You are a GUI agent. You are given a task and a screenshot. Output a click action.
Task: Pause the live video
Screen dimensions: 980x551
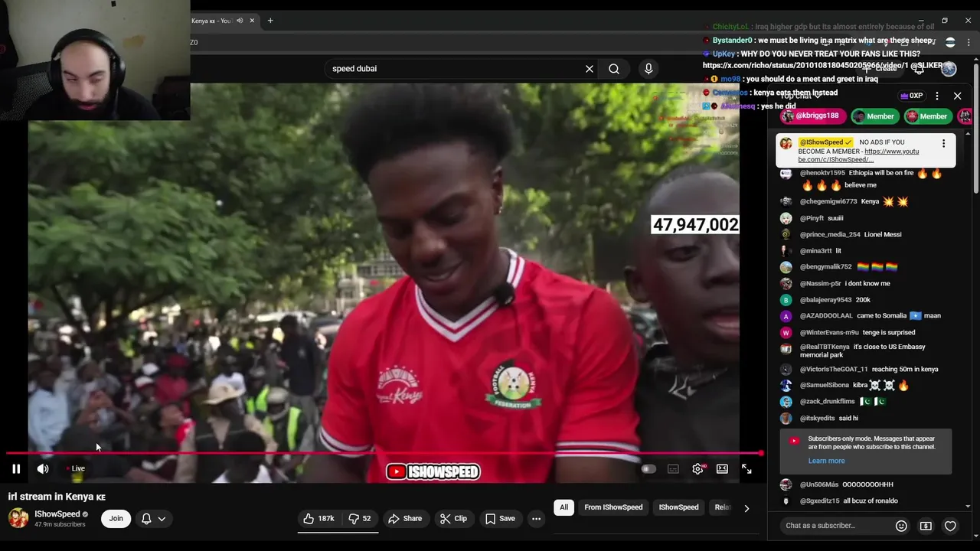coord(16,469)
